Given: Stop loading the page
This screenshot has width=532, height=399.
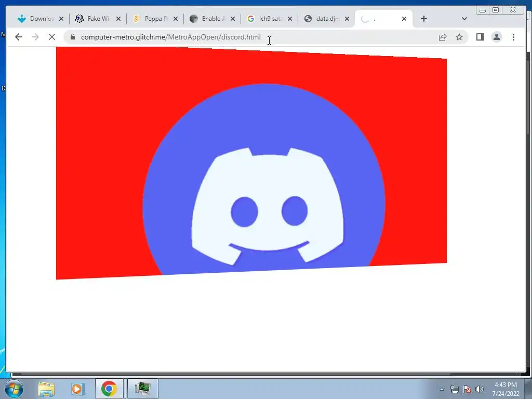Looking at the screenshot, I should click(51, 37).
